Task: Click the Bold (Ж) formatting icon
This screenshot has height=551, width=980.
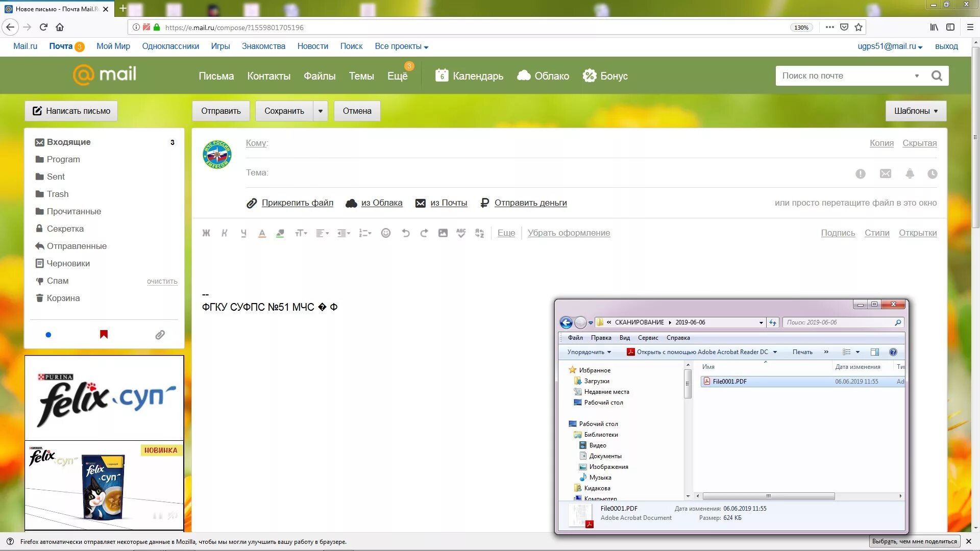Action: 206,233
